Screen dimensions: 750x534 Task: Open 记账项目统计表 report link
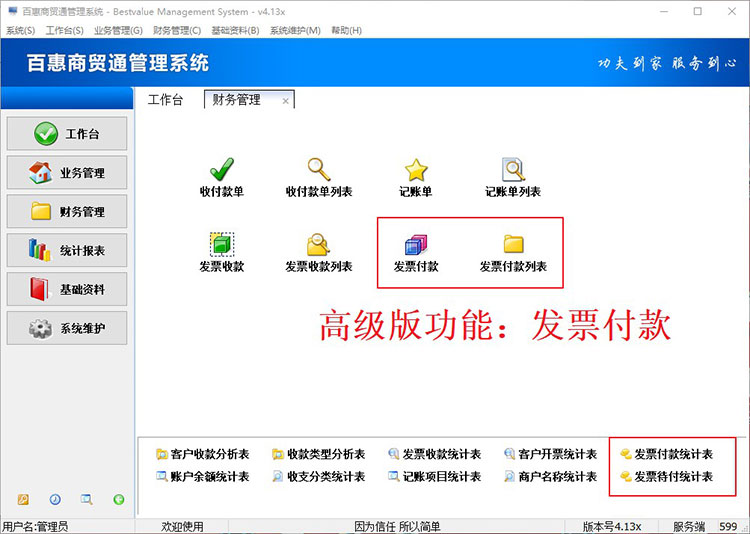tap(435, 477)
